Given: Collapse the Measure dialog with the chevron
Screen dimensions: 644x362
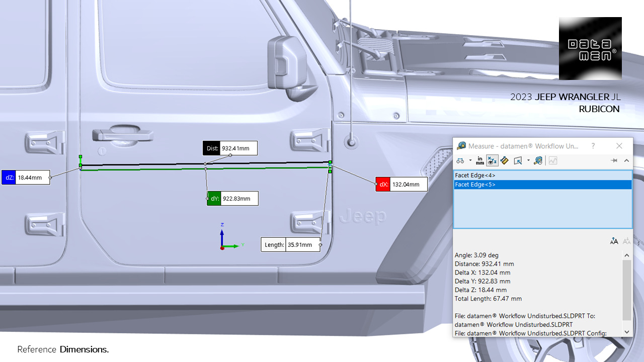Looking at the screenshot, I should (626, 160).
